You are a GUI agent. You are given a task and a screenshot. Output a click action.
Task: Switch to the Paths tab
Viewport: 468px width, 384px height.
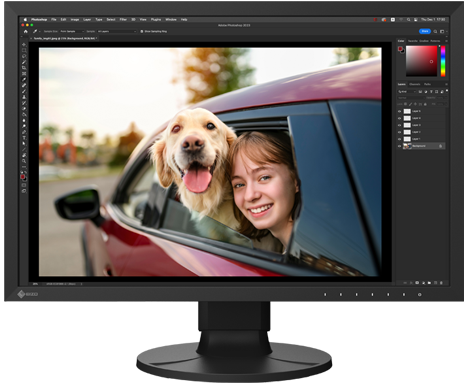pyautogui.click(x=427, y=84)
